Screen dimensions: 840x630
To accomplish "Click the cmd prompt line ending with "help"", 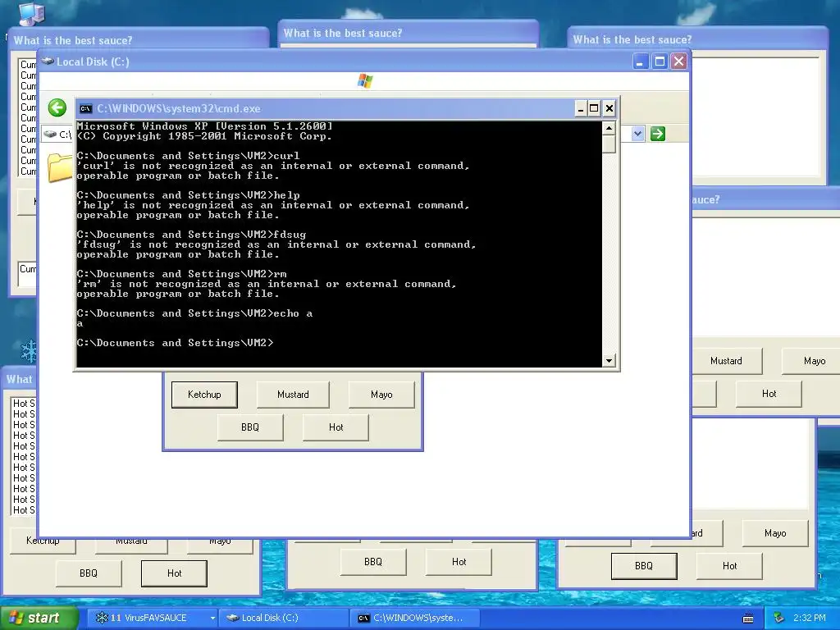I will [x=188, y=195].
